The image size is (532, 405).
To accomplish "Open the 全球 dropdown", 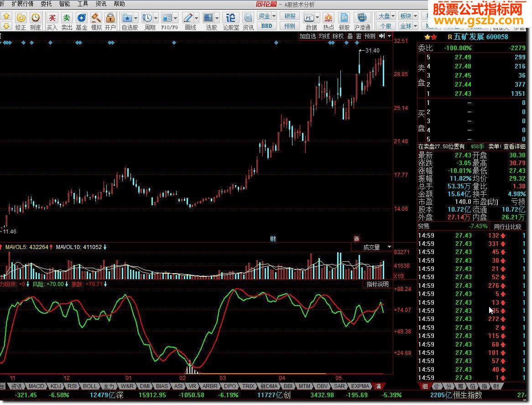I will tap(408, 26).
